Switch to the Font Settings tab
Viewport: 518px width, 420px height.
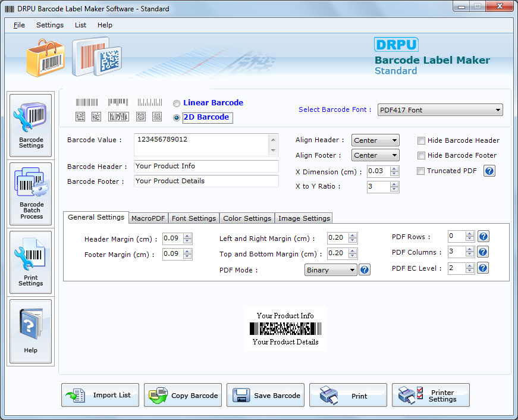click(194, 218)
